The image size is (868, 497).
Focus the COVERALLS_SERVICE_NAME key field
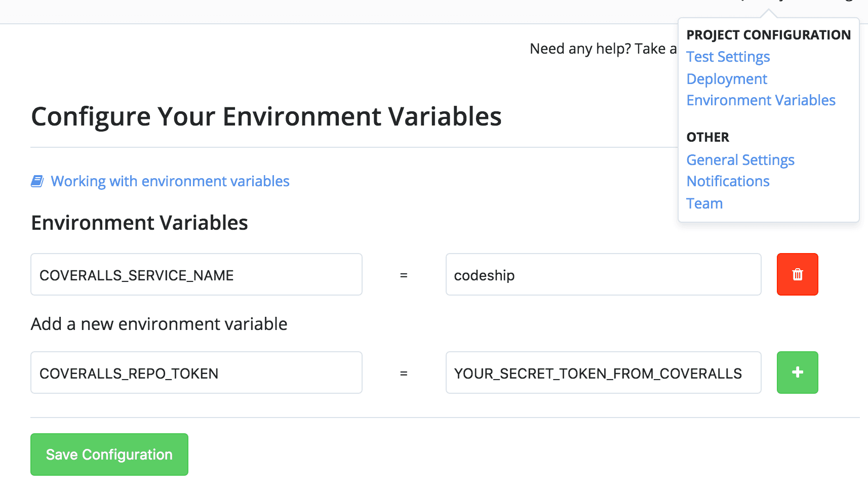(196, 274)
